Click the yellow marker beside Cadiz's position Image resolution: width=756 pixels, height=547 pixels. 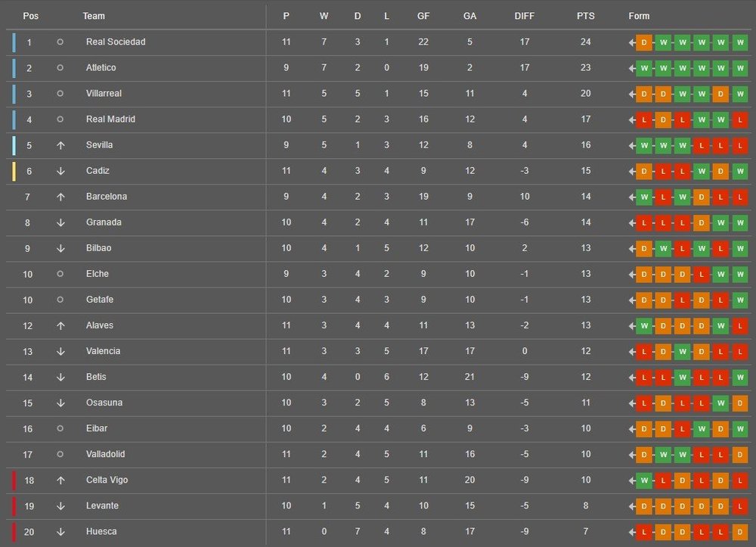pyautogui.click(x=14, y=171)
